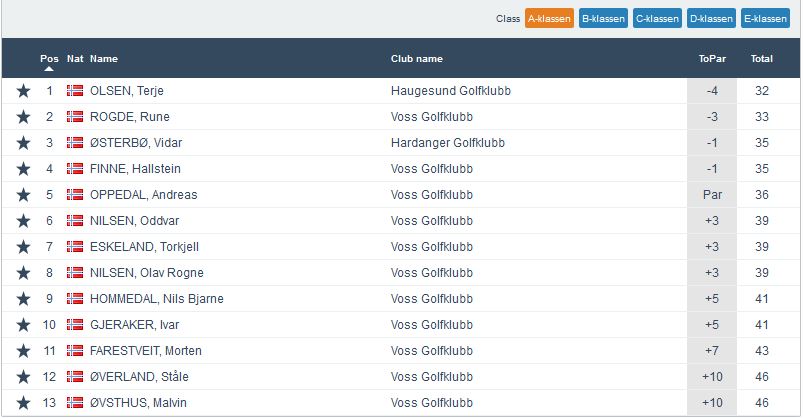Sort table by ToPar column
Viewport: 803px width, 418px height.
[711, 59]
